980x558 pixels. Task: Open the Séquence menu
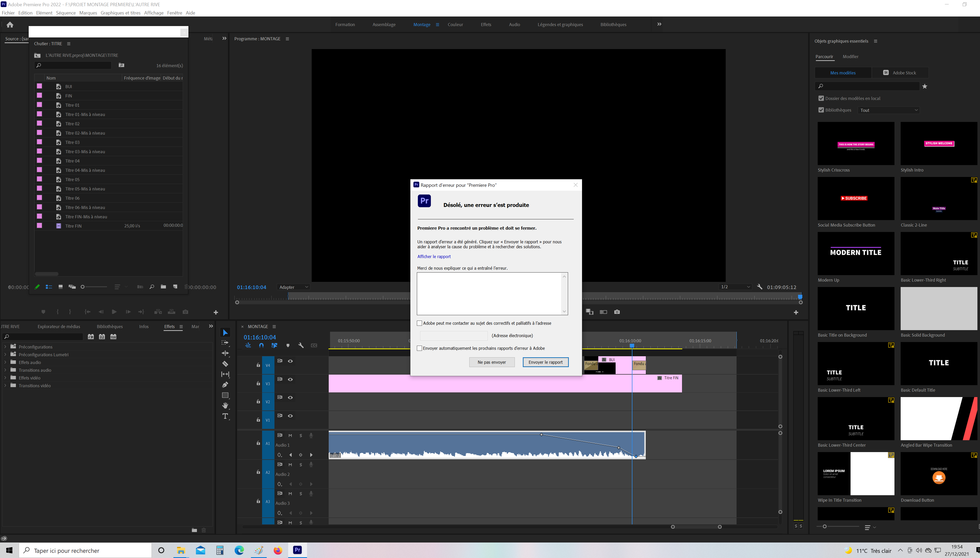pyautogui.click(x=66, y=13)
